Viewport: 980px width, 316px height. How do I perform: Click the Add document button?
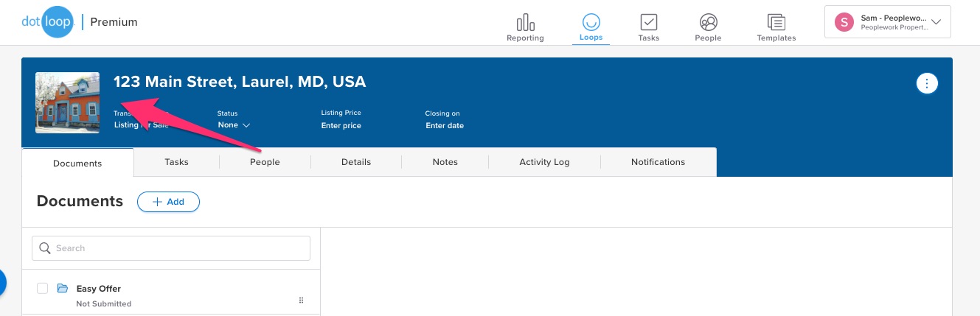pyautogui.click(x=168, y=202)
